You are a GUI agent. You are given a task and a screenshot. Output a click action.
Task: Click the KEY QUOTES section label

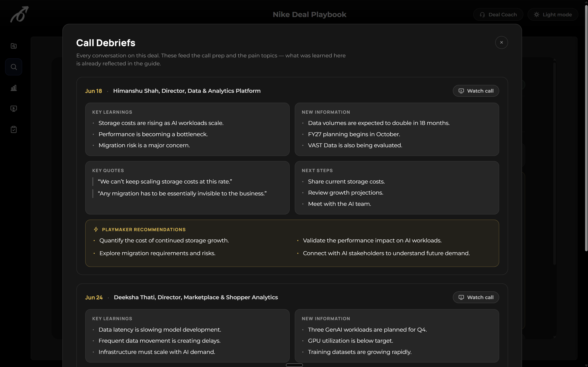coord(108,171)
